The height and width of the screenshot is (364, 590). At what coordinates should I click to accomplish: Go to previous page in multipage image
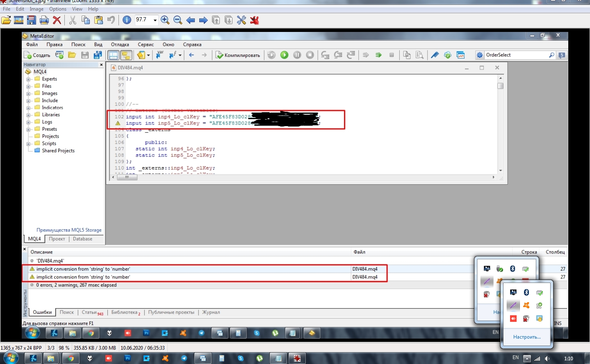coord(216,20)
